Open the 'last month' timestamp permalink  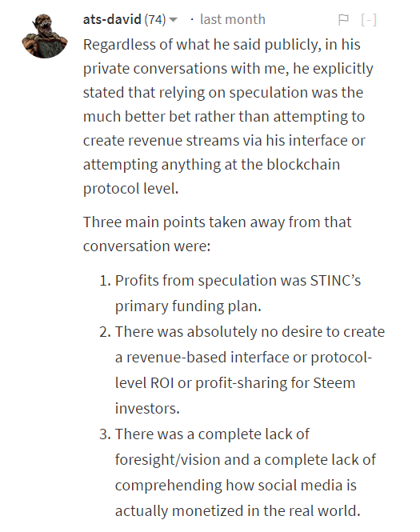tap(232, 19)
